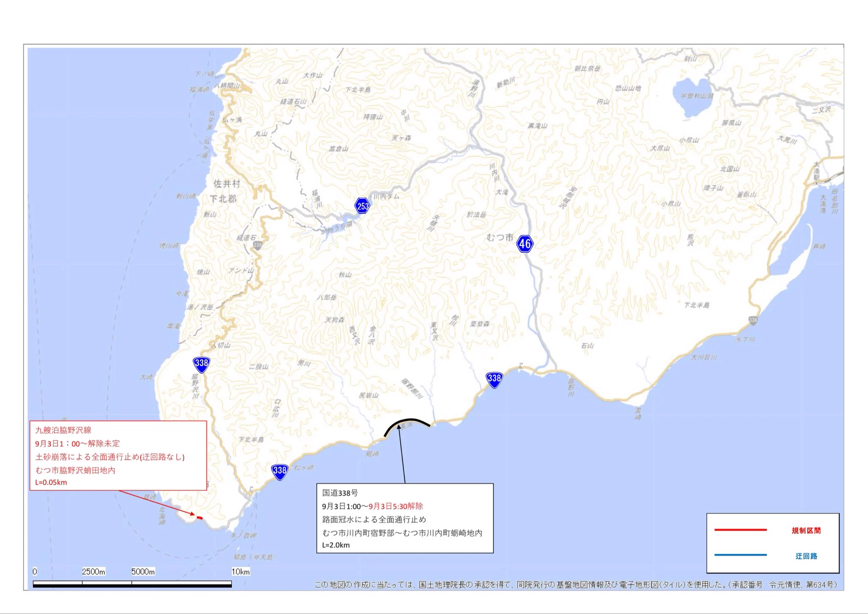
Task: Click the 大川目川 river label
Action: [704, 357]
